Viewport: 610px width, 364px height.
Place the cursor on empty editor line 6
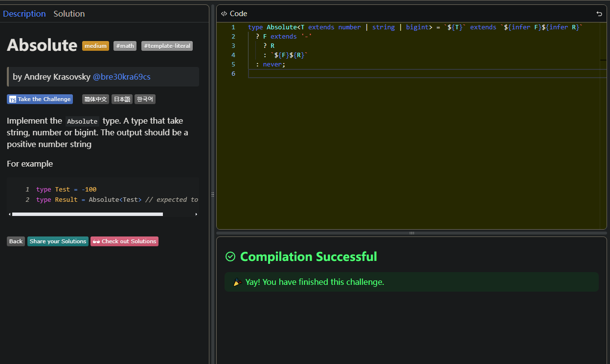pyautogui.click(x=427, y=74)
